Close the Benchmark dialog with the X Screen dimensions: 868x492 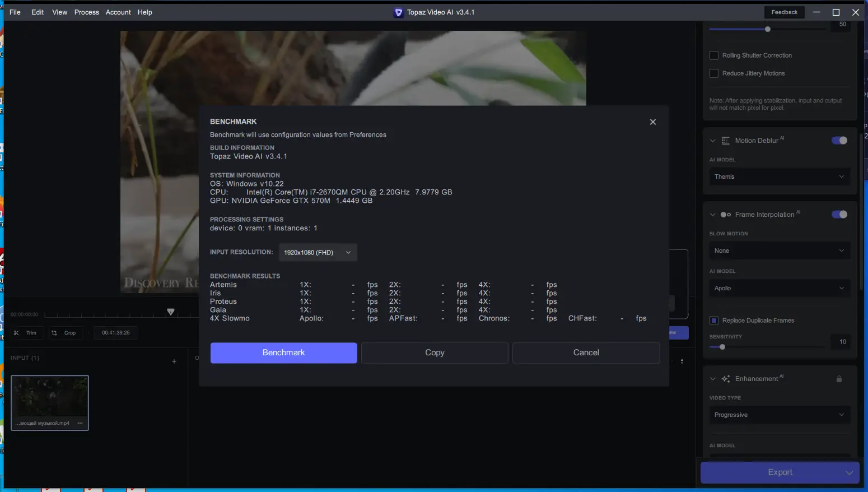click(652, 122)
